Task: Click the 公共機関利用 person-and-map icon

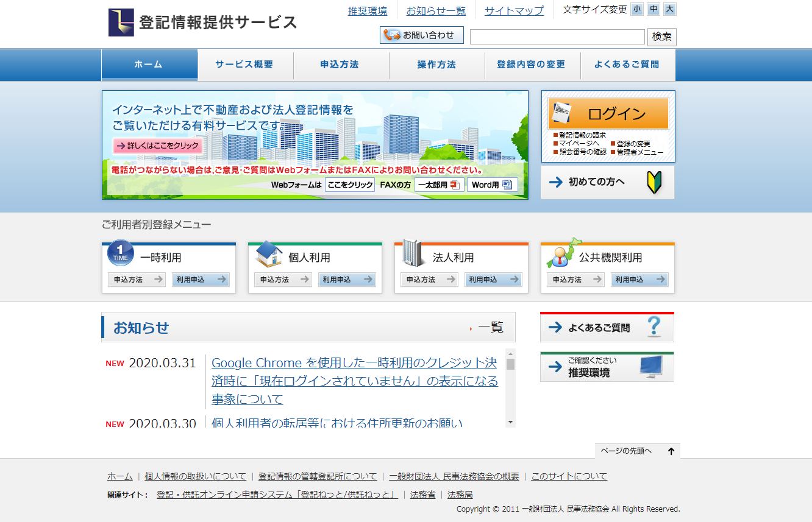Action: pos(564,253)
